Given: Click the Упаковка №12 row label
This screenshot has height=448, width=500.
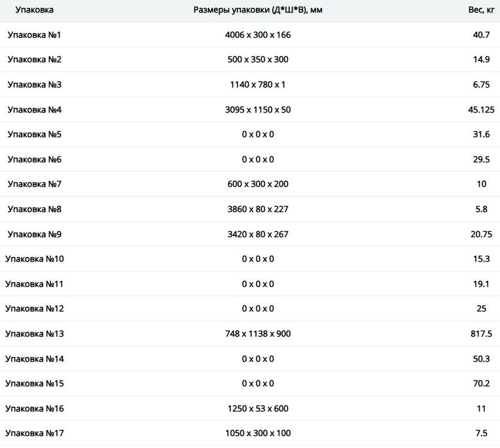Looking at the screenshot, I should click(34, 308).
